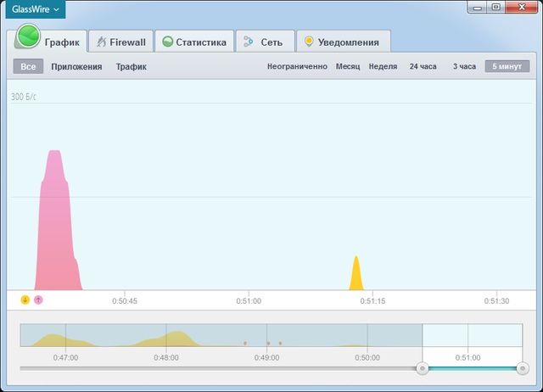Click the small yellow traffic spike
The height and width of the screenshot is (392, 543).
tap(356, 276)
